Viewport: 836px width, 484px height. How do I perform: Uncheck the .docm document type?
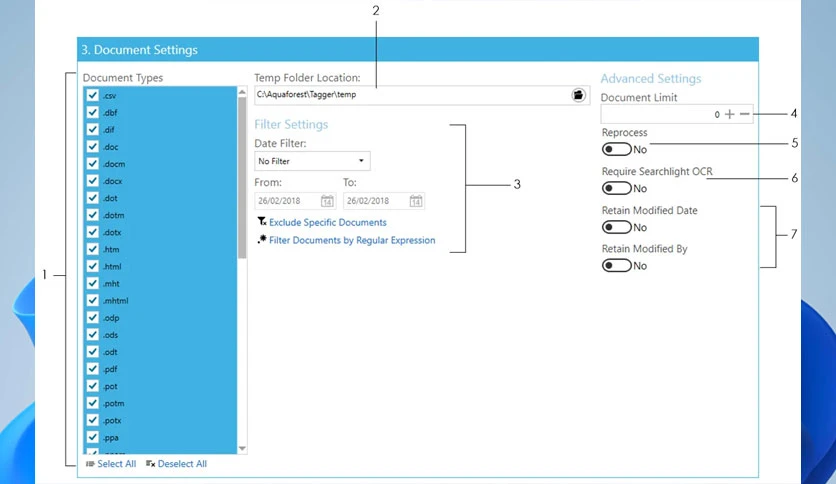point(93,163)
